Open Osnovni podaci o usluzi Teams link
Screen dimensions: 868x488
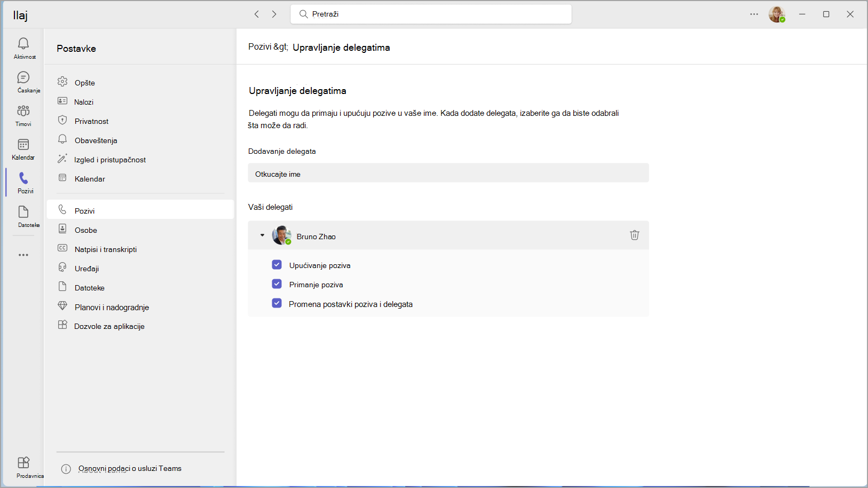click(x=130, y=468)
